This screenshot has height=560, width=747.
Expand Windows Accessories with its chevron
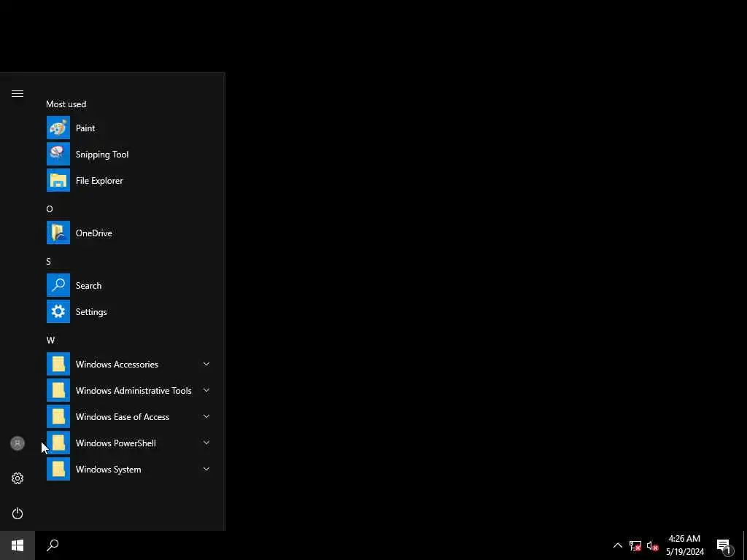tap(206, 364)
